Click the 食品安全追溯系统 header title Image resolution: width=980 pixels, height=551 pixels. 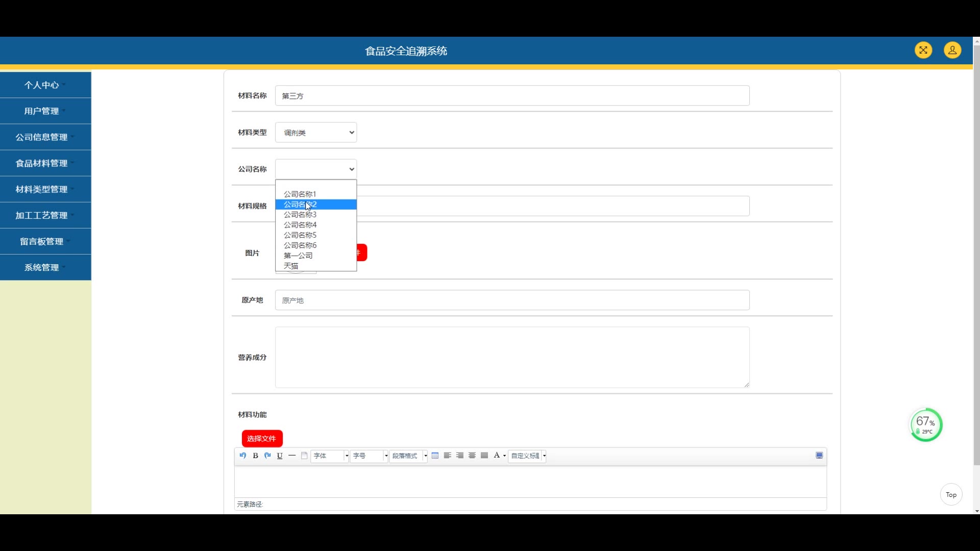[x=406, y=51]
